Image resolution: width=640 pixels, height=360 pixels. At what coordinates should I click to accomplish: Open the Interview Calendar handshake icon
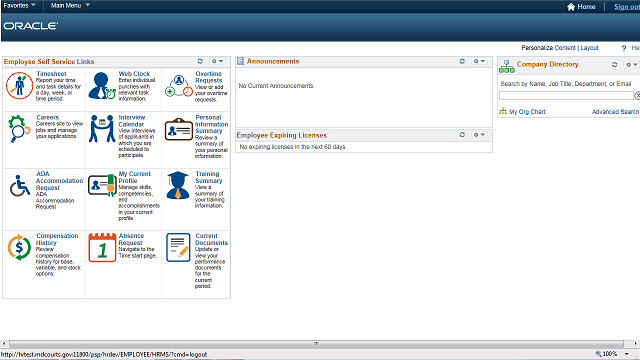pos(102,129)
